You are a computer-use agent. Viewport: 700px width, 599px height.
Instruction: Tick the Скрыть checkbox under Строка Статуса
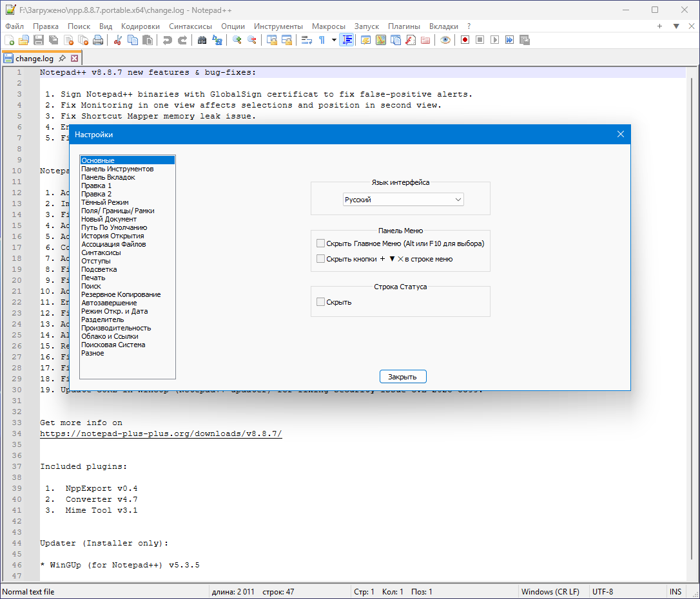click(321, 302)
